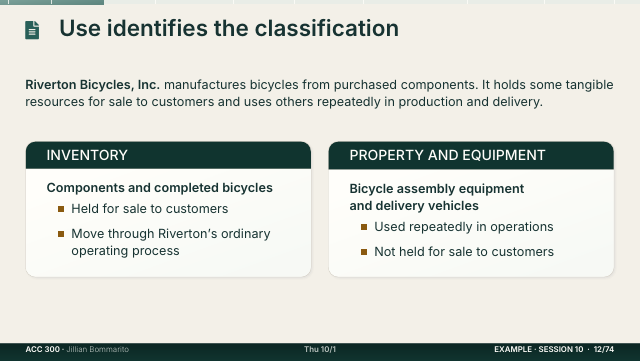Click square bullet marker before 'Not held for sale'

point(364,252)
